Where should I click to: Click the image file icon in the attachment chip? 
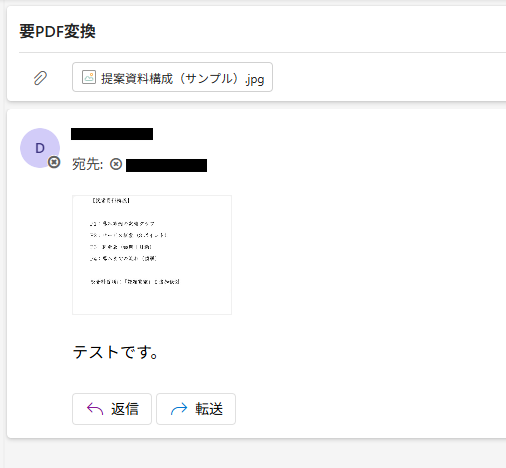[89, 77]
